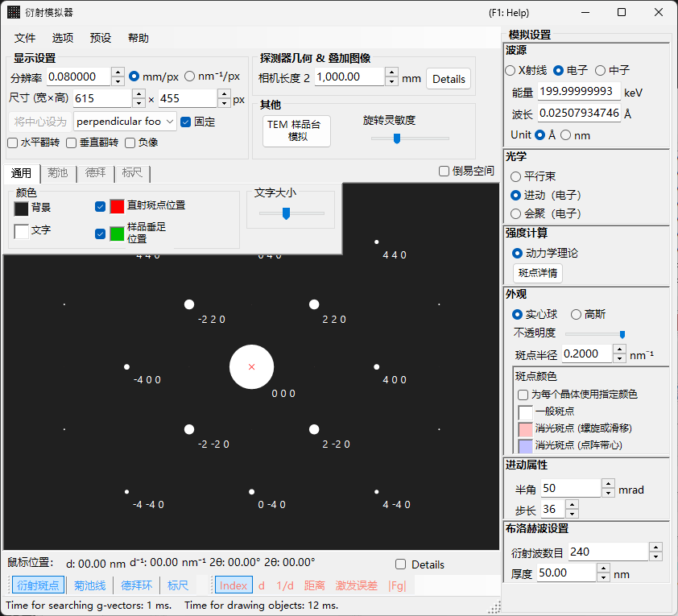Click the app icon in title bar
Image resolution: width=678 pixels, height=616 pixels.
14,12
